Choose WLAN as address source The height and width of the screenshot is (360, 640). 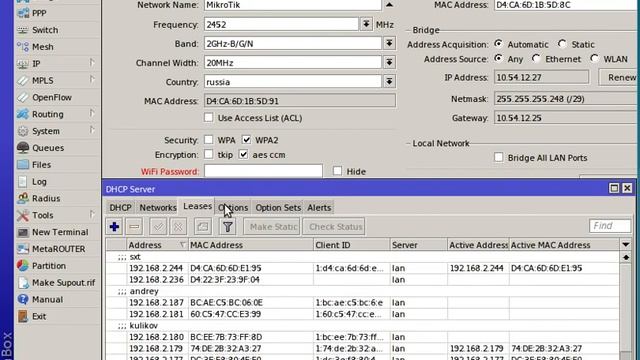click(594, 59)
